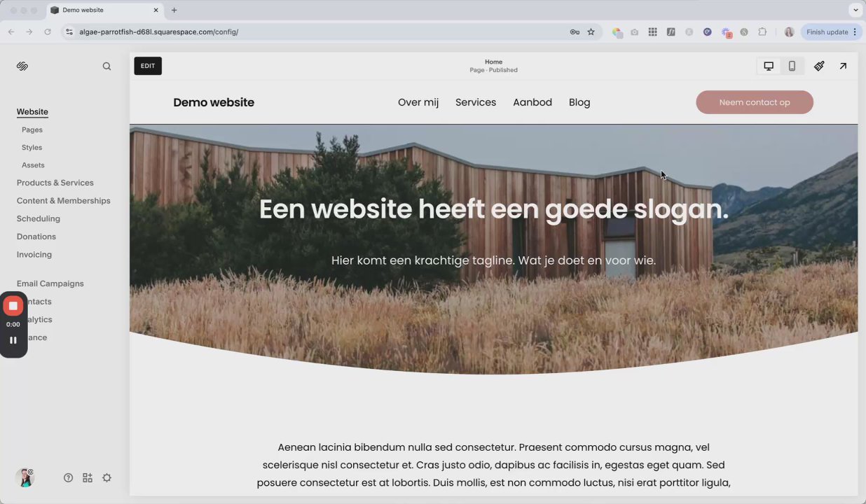Open Styles in sidebar
Image resolution: width=866 pixels, height=504 pixels.
(32, 148)
